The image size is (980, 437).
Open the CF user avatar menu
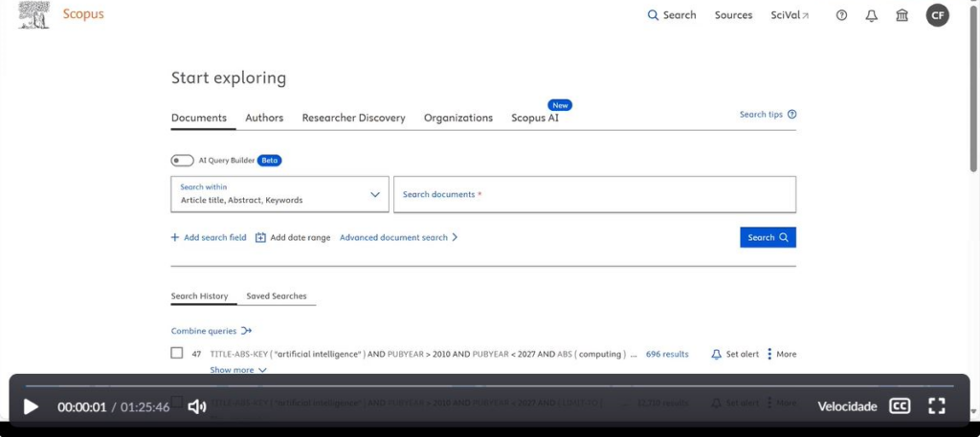coord(937,15)
